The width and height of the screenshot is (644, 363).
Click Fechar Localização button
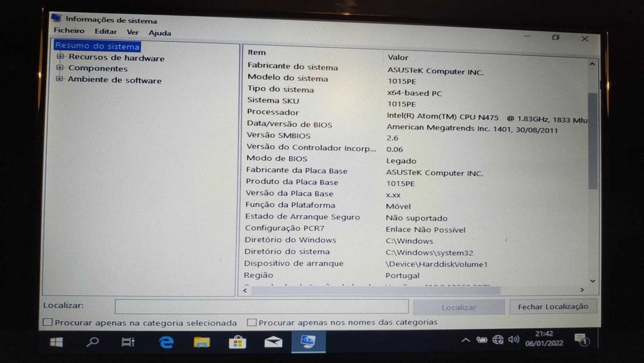point(553,307)
